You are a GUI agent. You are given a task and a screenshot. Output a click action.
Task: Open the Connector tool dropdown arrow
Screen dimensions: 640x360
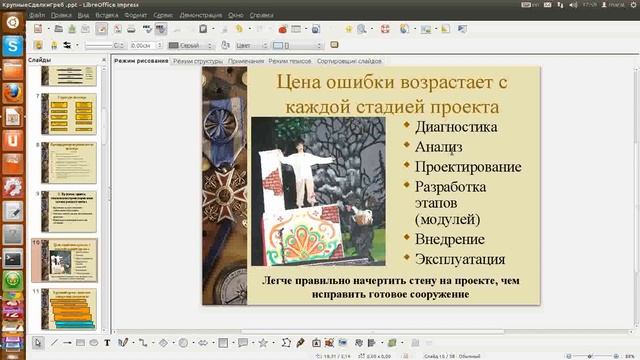pos(153,343)
